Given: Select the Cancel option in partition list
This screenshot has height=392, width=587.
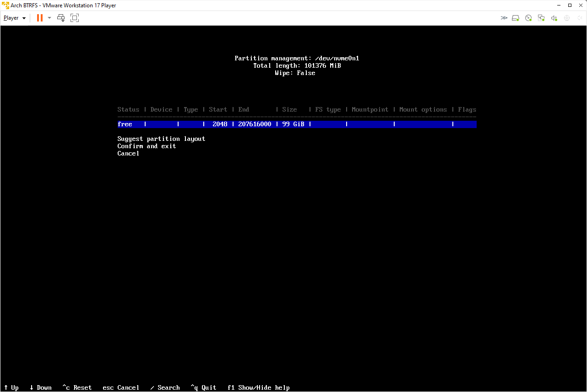Looking at the screenshot, I should pyautogui.click(x=128, y=153).
